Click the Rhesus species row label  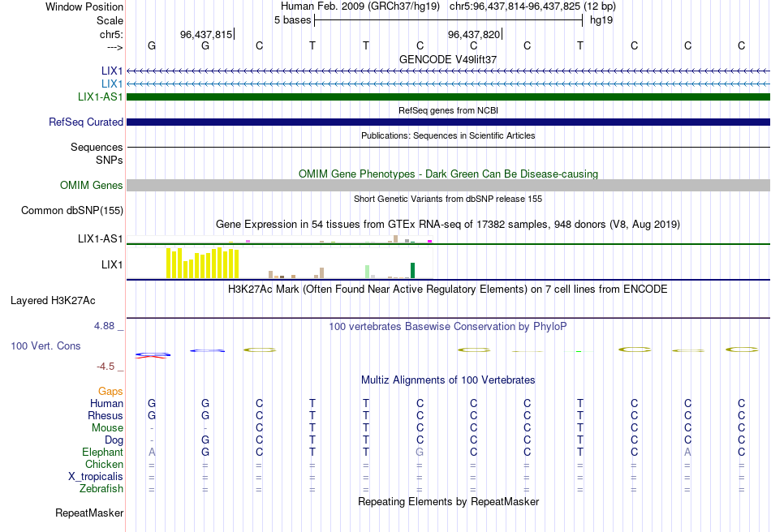pos(106,415)
